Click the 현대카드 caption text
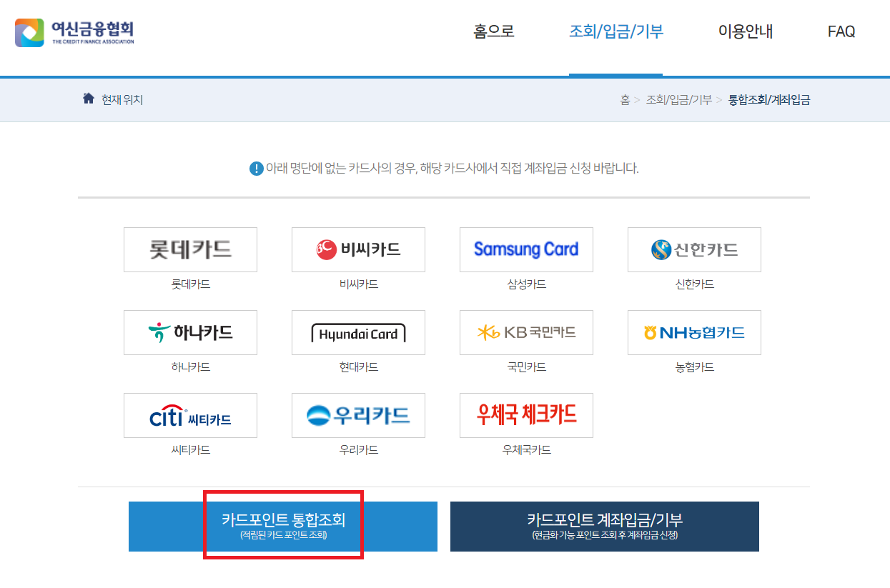The height and width of the screenshot is (588, 890). coord(359,367)
